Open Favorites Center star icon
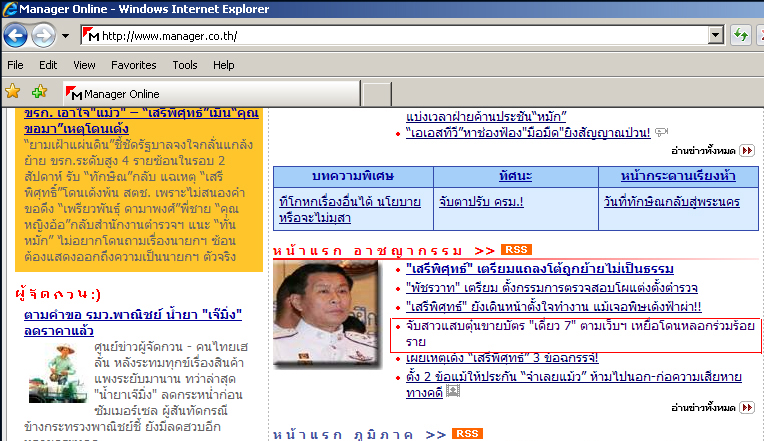The height and width of the screenshot is (441, 764). (x=13, y=91)
